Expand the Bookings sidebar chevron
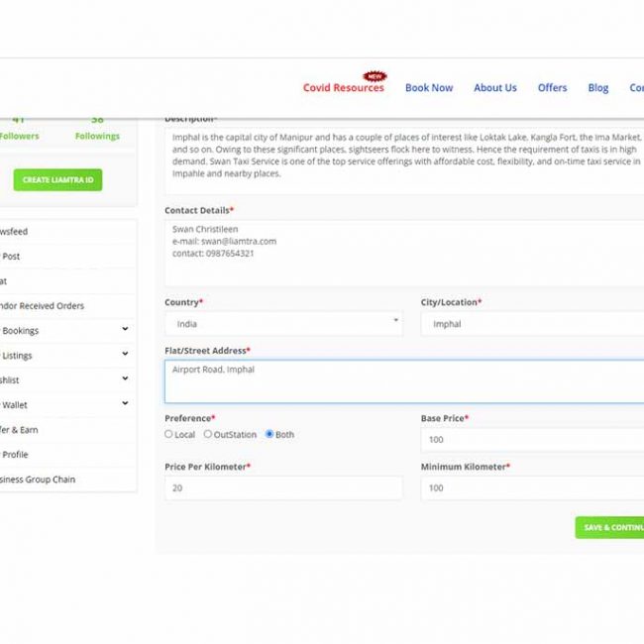644x644 pixels. pos(125,330)
